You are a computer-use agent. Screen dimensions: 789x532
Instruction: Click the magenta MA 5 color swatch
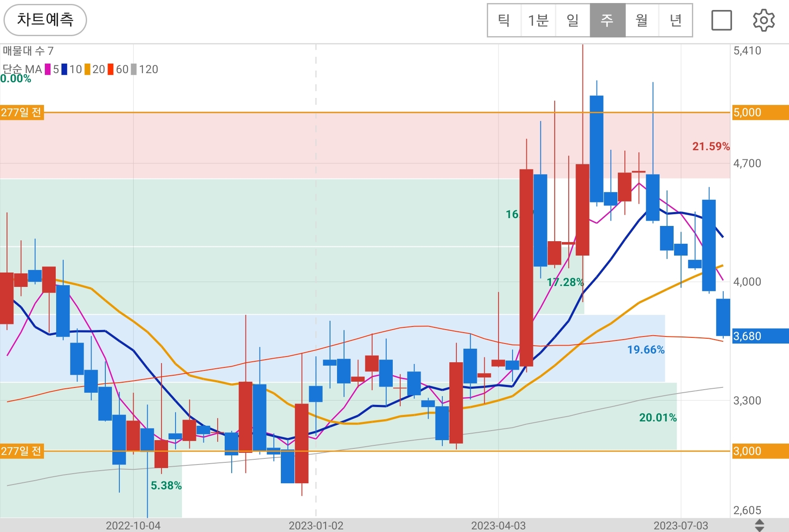[x=47, y=69]
